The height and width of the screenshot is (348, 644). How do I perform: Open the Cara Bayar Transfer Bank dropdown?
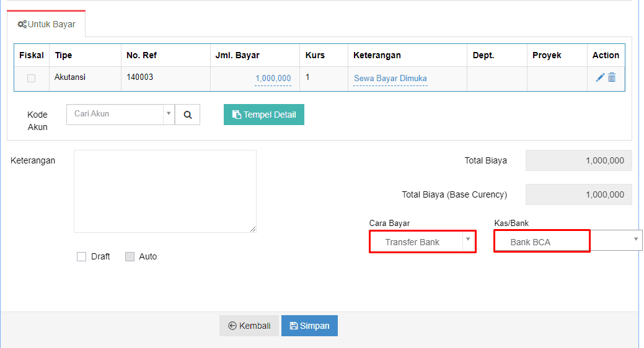(x=423, y=241)
